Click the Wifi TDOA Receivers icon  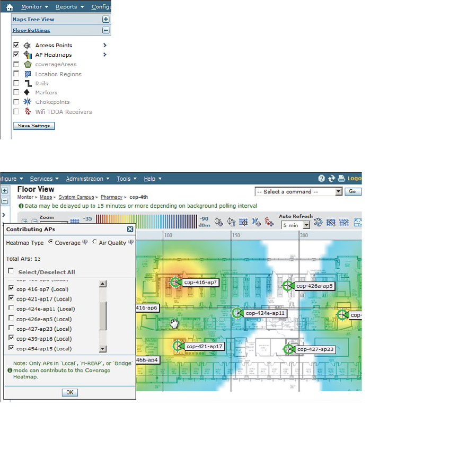coord(28,111)
